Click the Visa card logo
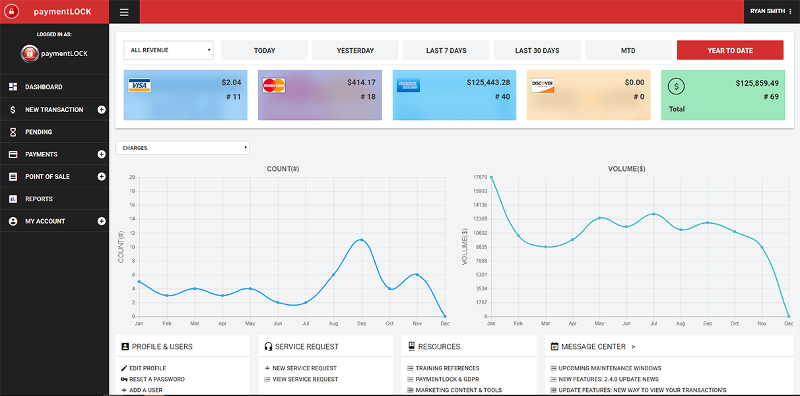Screen dimensions: 800x396 pyautogui.click(x=139, y=85)
